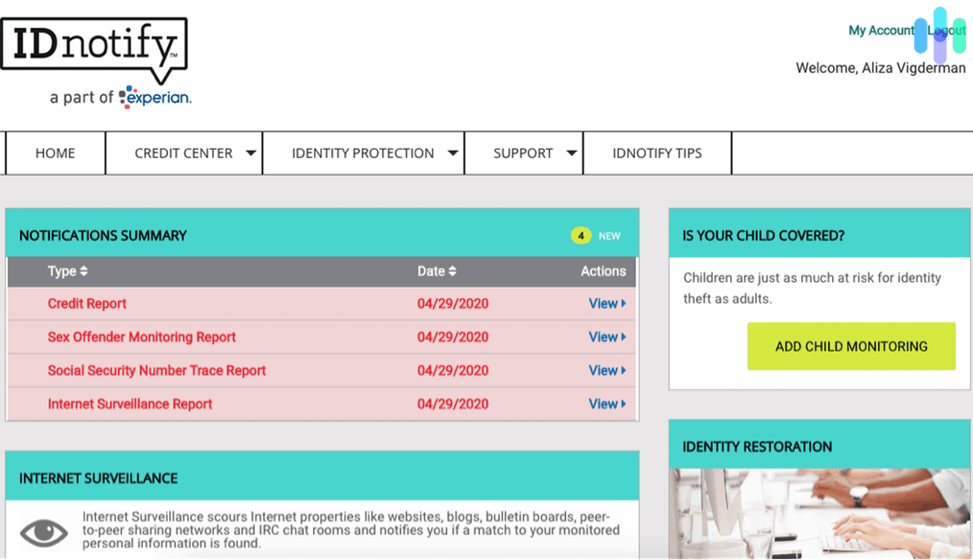Open the HOME tab
The height and width of the screenshot is (560, 973).
coord(56,152)
